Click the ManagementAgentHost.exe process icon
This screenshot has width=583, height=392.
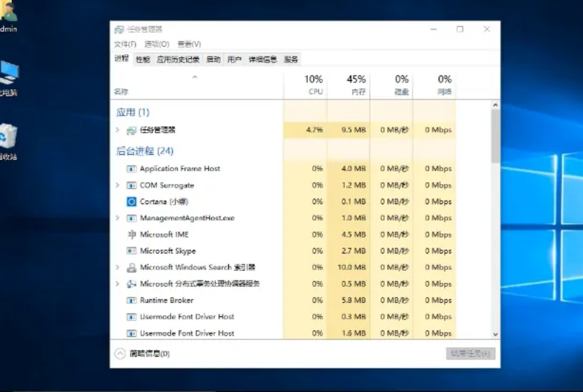131,217
